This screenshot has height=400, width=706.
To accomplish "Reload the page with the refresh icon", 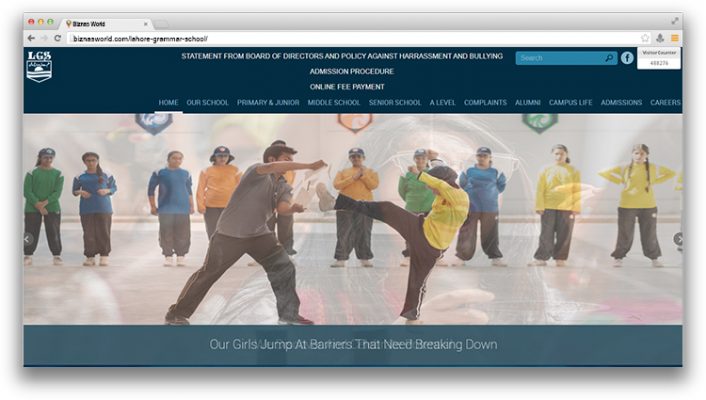I will coord(57,38).
